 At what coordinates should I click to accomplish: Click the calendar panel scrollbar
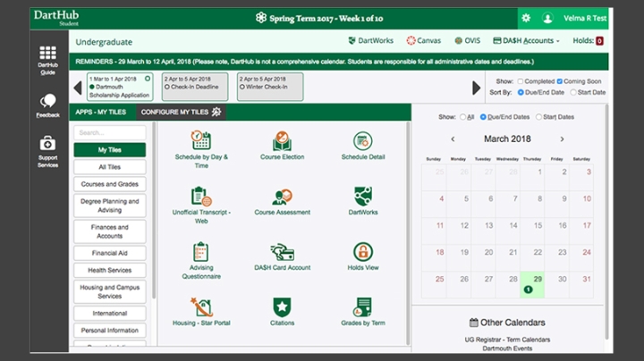click(x=606, y=222)
